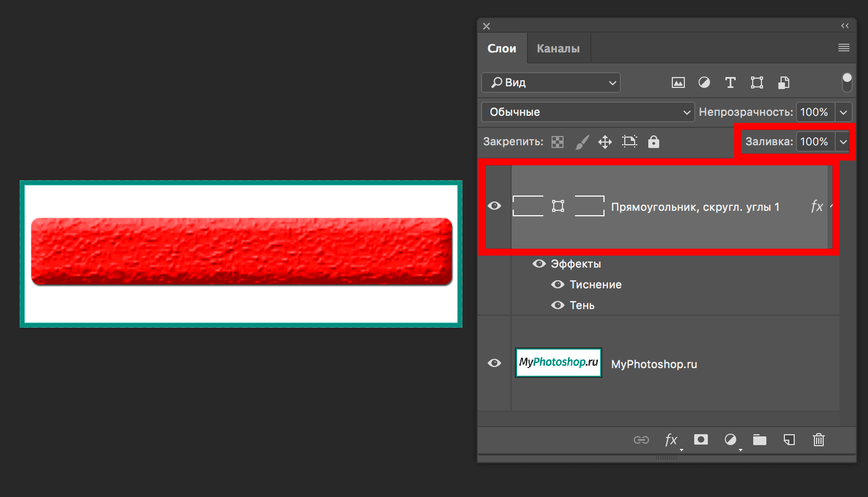Viewport: 868px width, 497px height.
Task: Create a new layer group with the folder icon
Action: pyautogui.click(x=759, y=440)
